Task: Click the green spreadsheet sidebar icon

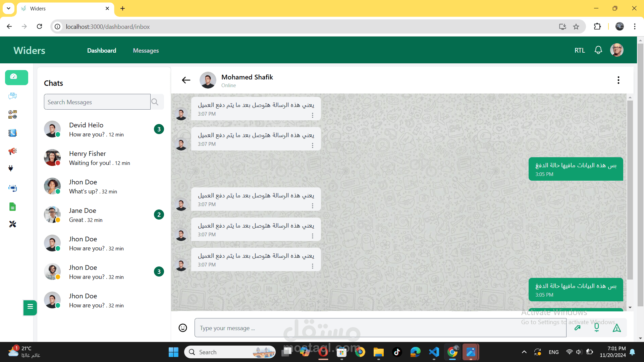Action: [x=12, y=207]
